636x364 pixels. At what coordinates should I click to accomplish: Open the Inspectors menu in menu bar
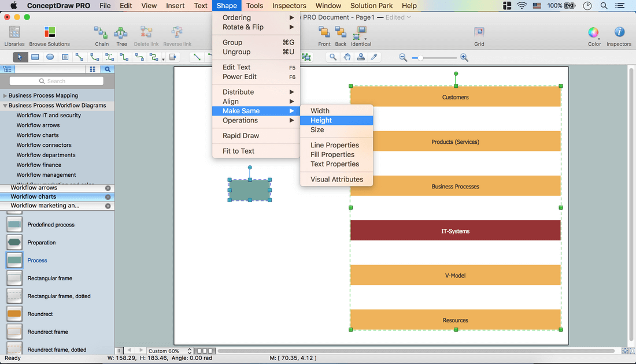(x=289, y=6)
